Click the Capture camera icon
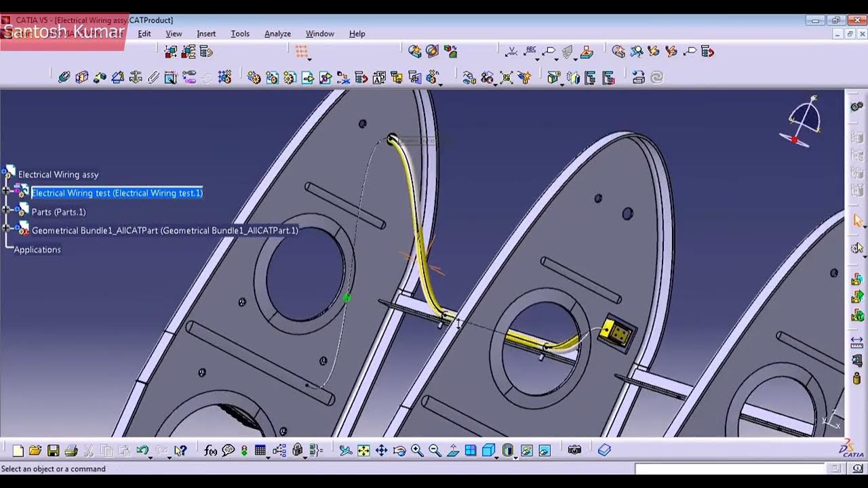This screenshot has height=488, width=868. (x=575, y=450)
